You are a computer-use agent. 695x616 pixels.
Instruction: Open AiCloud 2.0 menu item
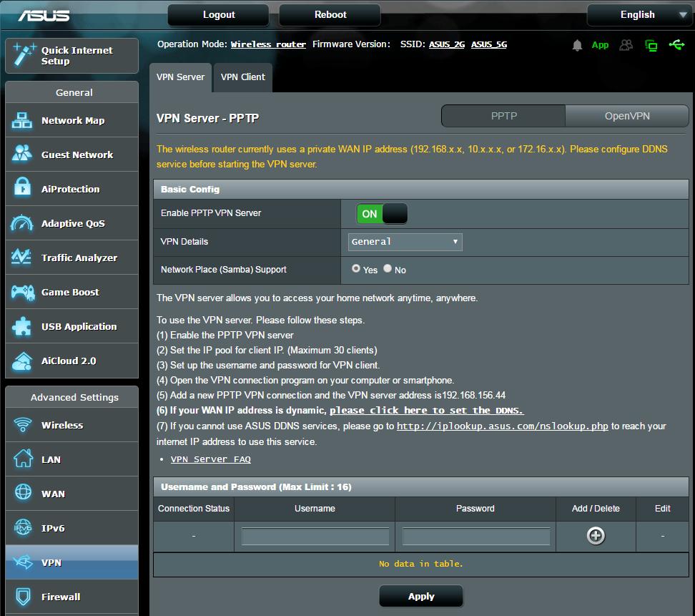pos(72,361)
